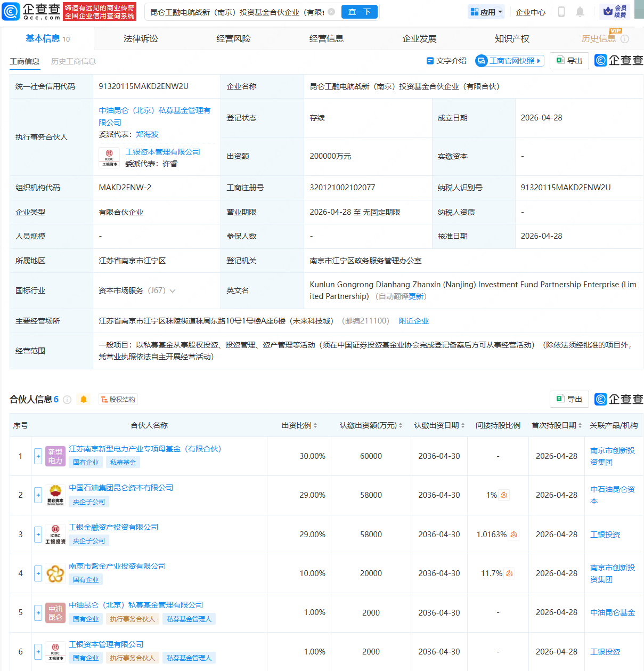Switch to the 知识产权 tab
This screenshot has height=671, width=644.
pyautogui.click(x=512, y=38)
